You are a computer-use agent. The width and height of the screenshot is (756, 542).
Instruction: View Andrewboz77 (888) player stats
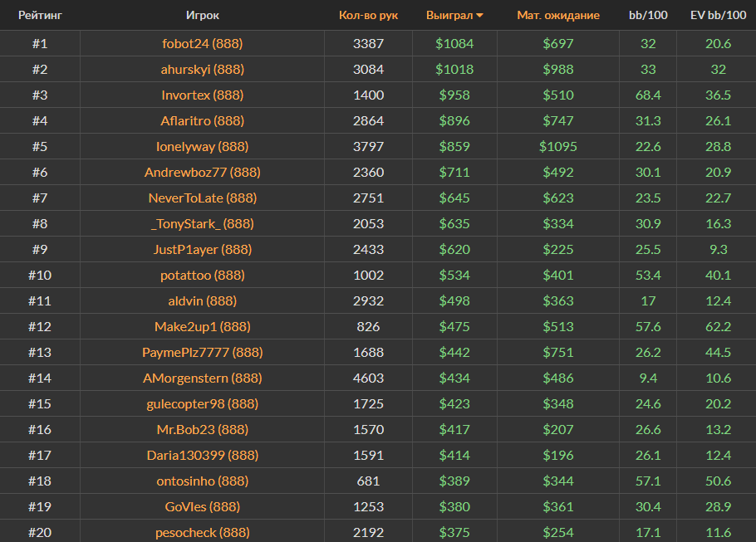pos(202,172)
